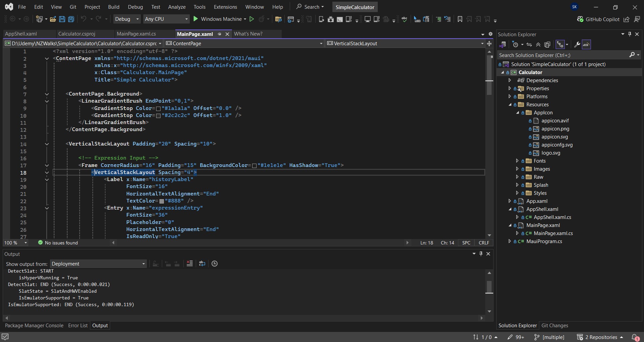
Task: Click the GitHub Copilot button
Action: (x=598, y=19)
